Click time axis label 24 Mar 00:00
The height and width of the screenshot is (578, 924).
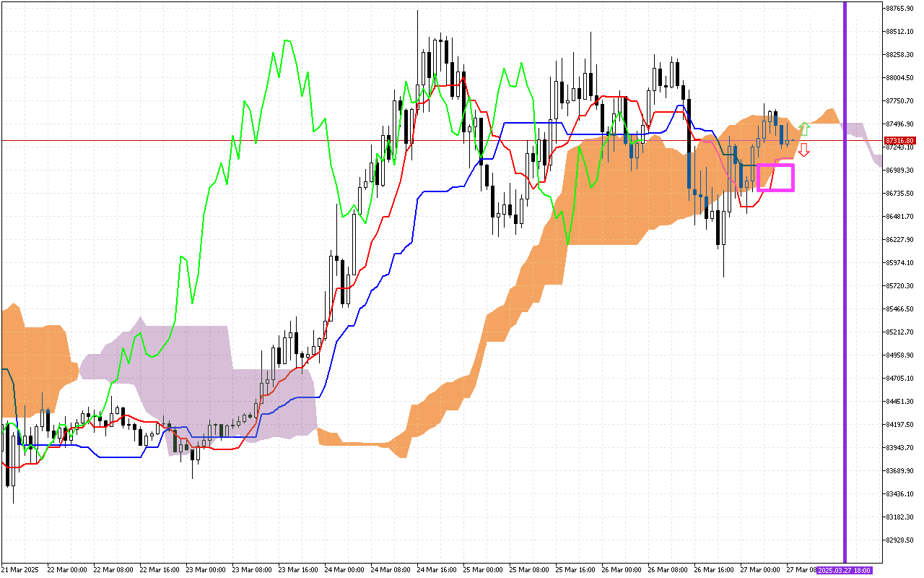[x=344, y=570]
